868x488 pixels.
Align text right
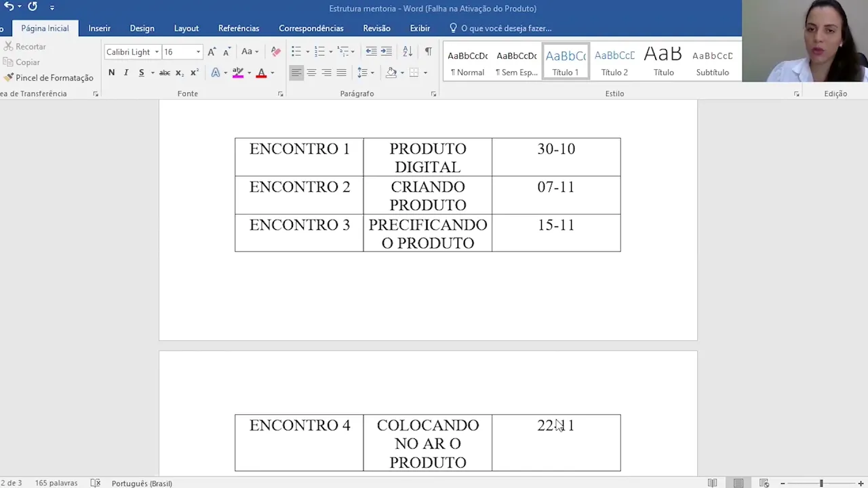[x=326, y=73]
